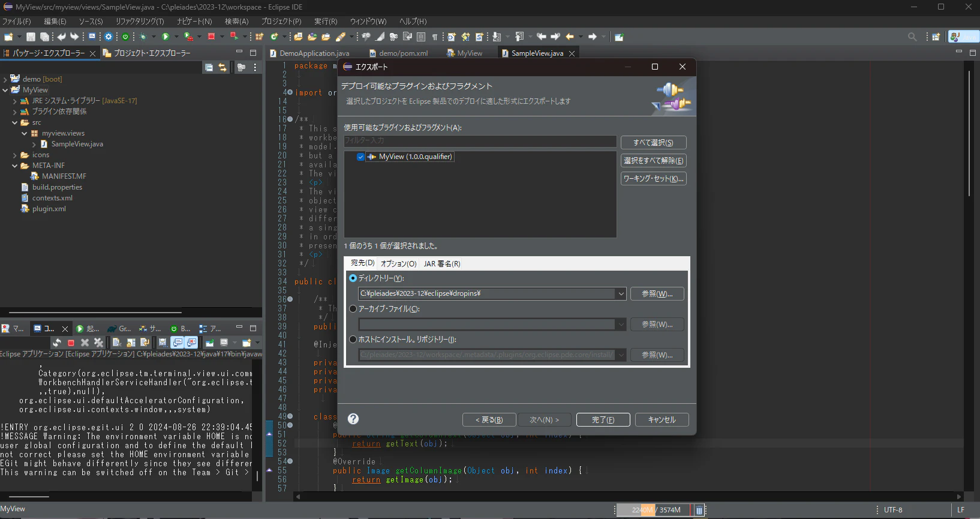Collapse the myview.views package node
The width and height of the screenshot is (980, 519).
coord(25,133)
